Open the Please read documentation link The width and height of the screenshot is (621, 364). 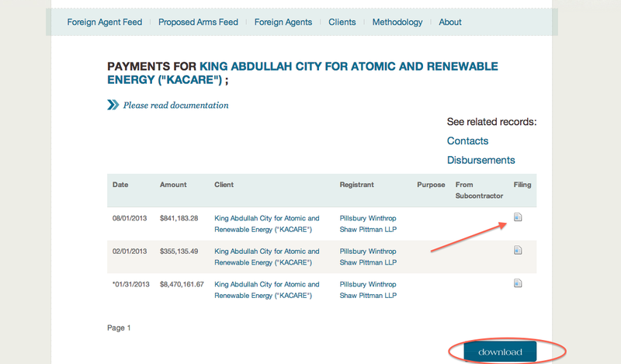click(175, 105)
